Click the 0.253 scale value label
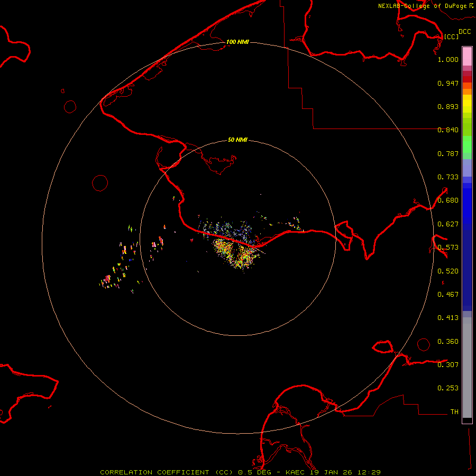Viewport: 476px width, 476px height. coord(448,388)
